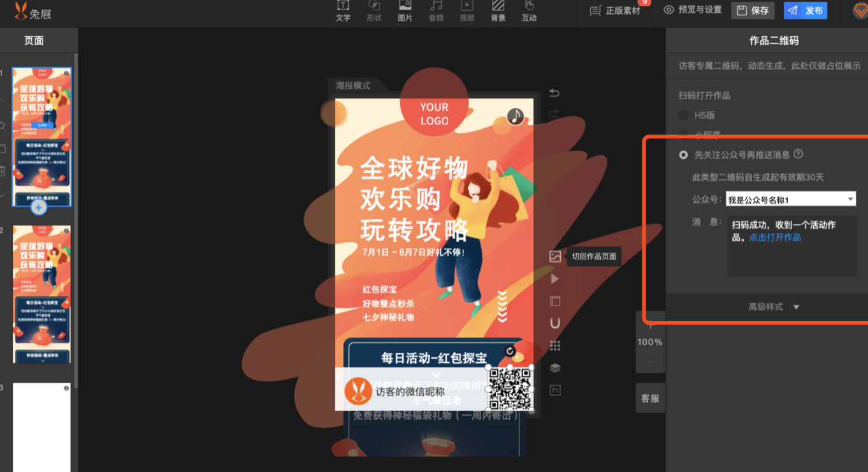The image size is (868, 472).
Task: Click the down chevrons on the poster
Action: tap(502, 306)
